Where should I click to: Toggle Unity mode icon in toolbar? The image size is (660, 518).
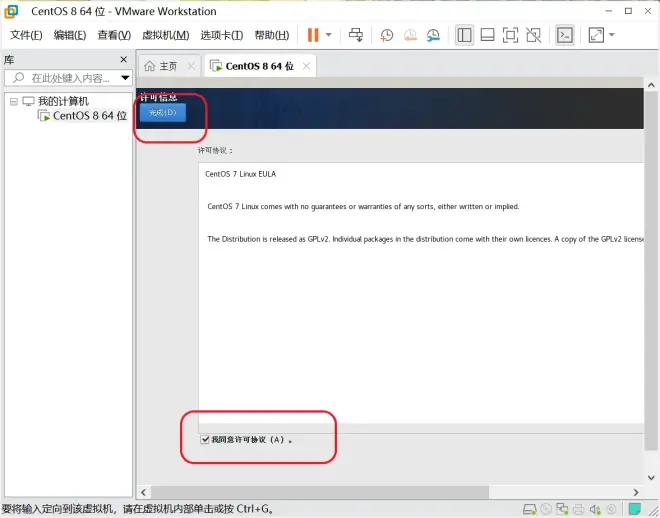(x=533, y=35)
